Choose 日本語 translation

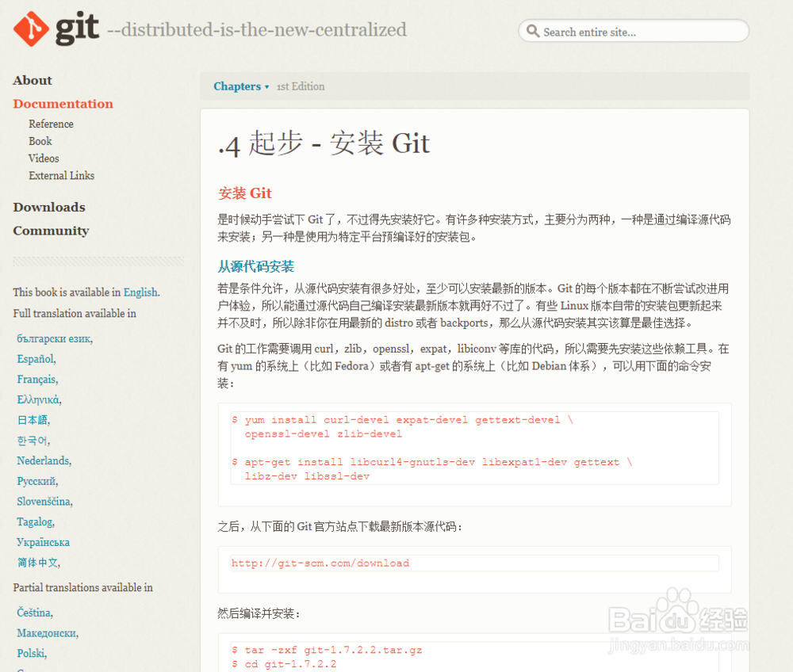[33, 420]
